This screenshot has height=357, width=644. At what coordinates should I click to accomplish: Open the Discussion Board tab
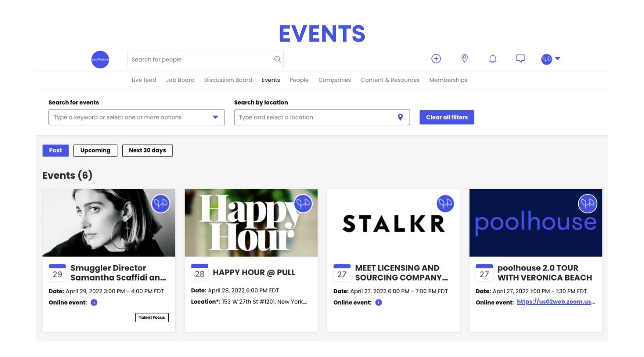[228, 80]
